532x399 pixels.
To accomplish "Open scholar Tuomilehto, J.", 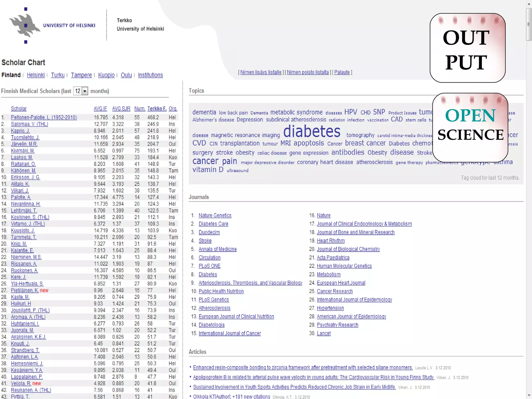I will tap(25, 137).
